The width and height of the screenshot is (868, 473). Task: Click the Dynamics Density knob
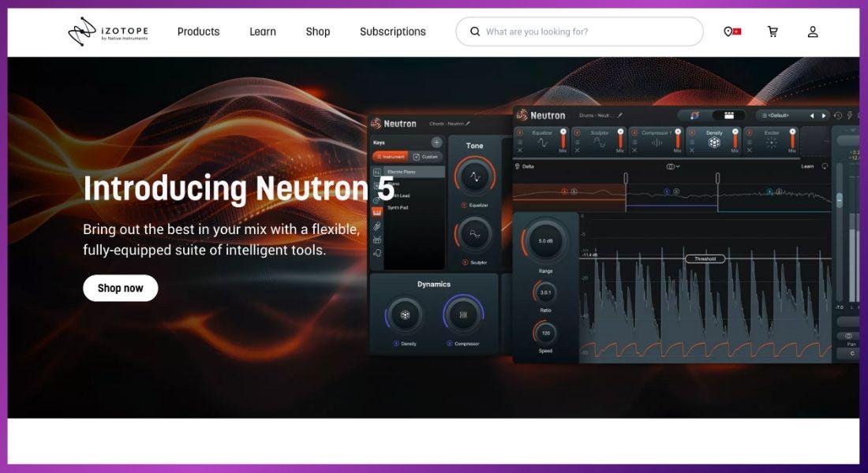[405, 315]
